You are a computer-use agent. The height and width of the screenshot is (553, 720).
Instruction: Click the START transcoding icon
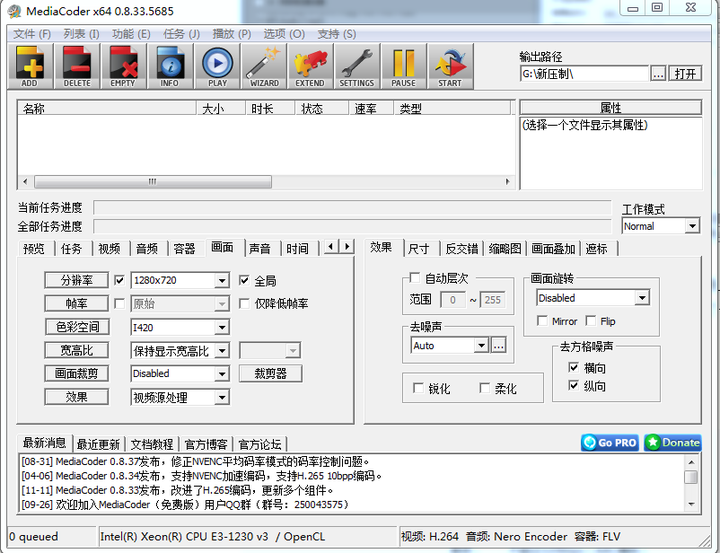450,66
